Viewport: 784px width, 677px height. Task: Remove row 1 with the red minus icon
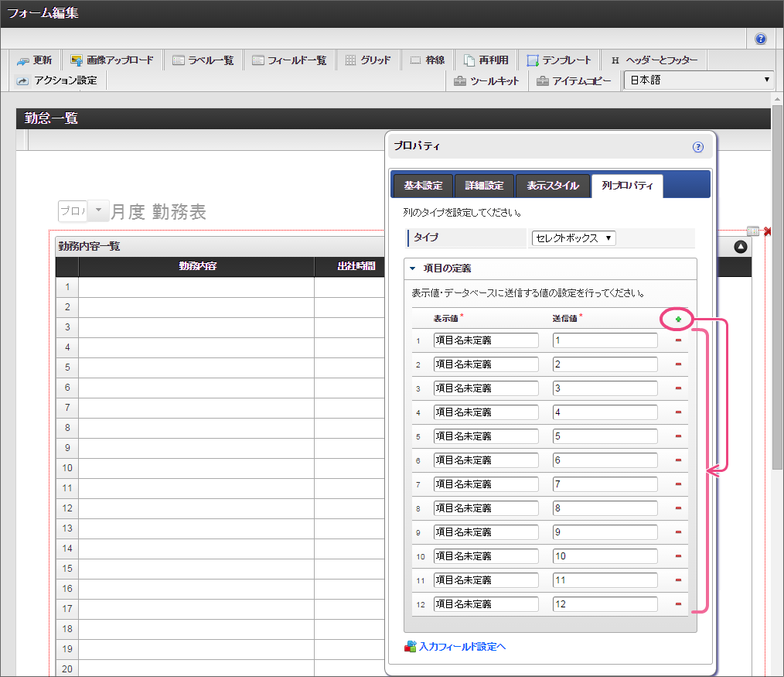[x=678, y=340]
